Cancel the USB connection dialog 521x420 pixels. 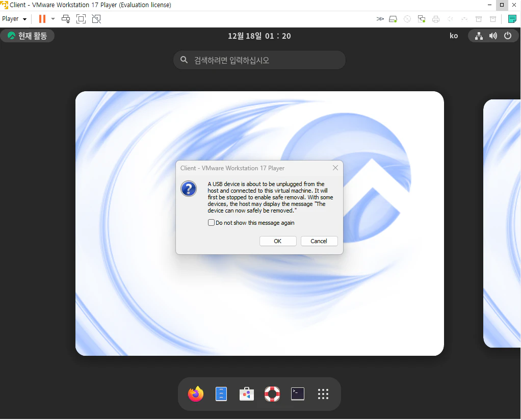point(319,241)
